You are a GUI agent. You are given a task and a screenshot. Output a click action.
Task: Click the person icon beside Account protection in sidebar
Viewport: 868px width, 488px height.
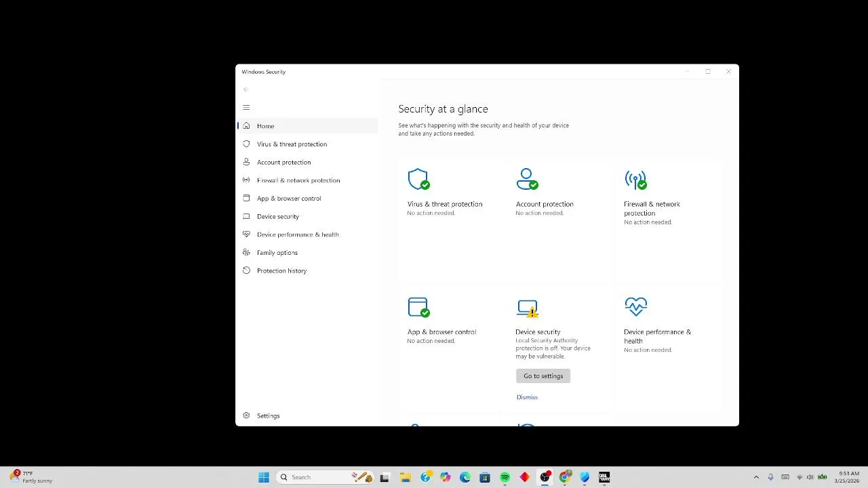(x=246, y=162)
